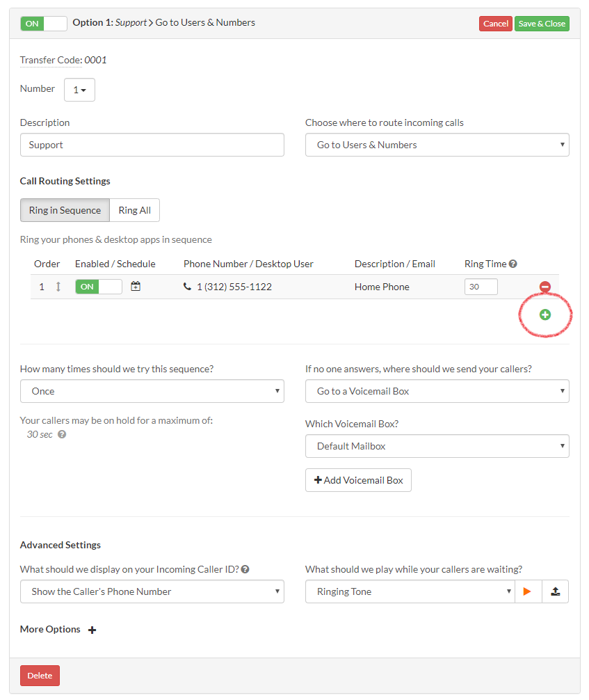The image size is (589, 700).
Task: Expand More Options with the plus sign
Action: [92, 630]
